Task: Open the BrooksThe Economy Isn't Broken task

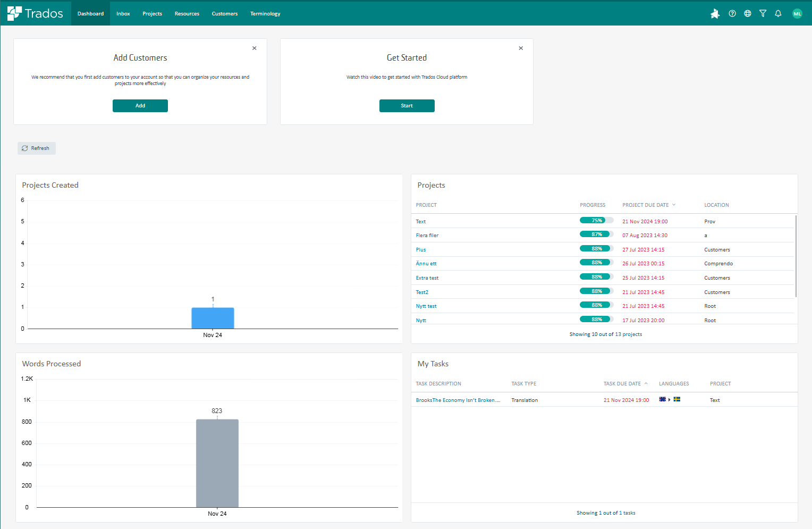Action: (x=458, y=400)
